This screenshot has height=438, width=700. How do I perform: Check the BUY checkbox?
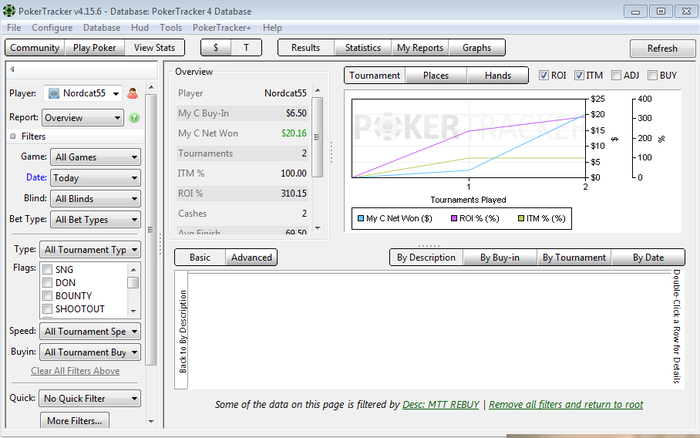[x=652, y=75]
